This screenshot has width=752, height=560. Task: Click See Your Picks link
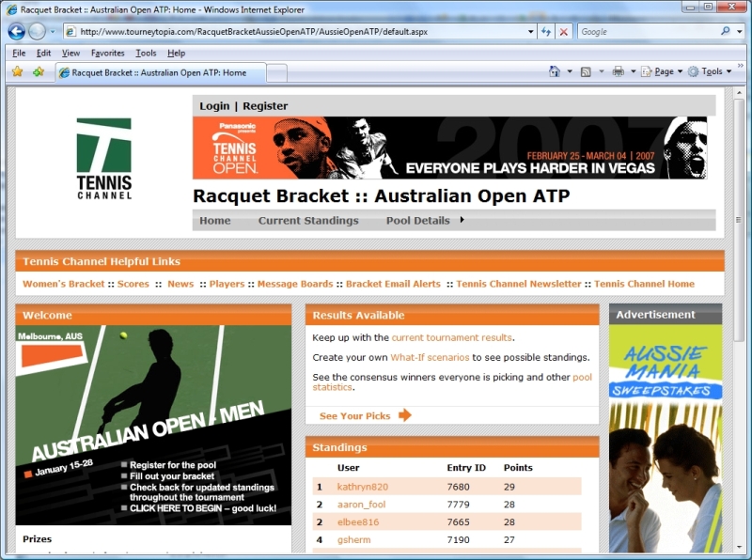[355, 415]
